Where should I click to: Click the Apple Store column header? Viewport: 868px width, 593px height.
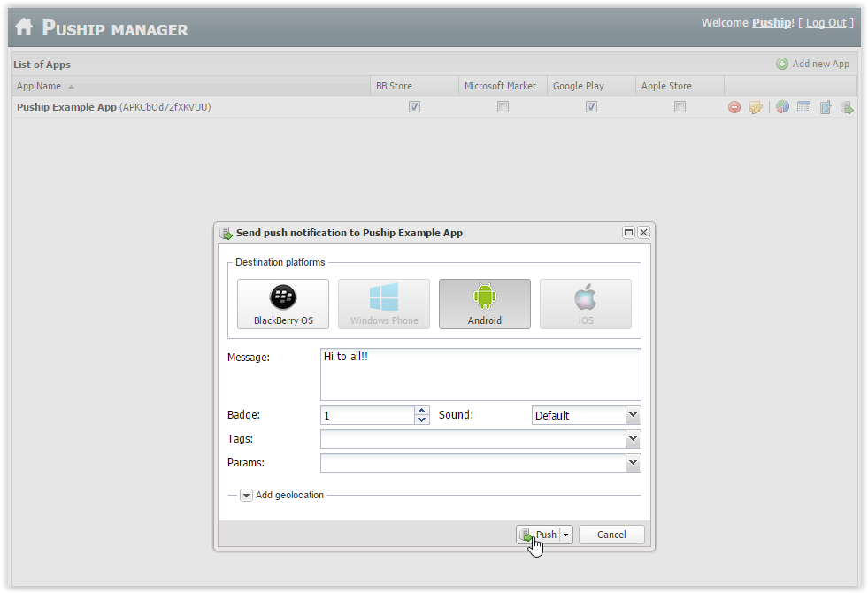tap(680, 87)
